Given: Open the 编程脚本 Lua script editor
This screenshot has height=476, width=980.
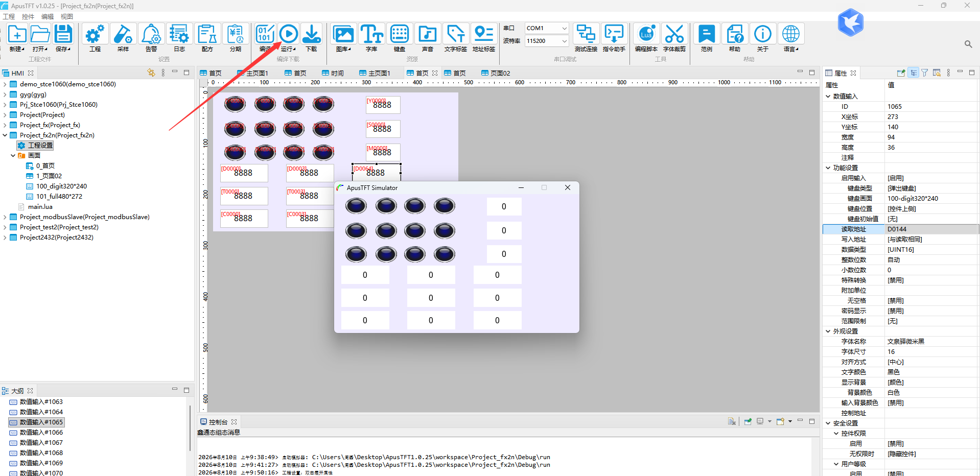Looking at the screenshot, I should 646,38.
